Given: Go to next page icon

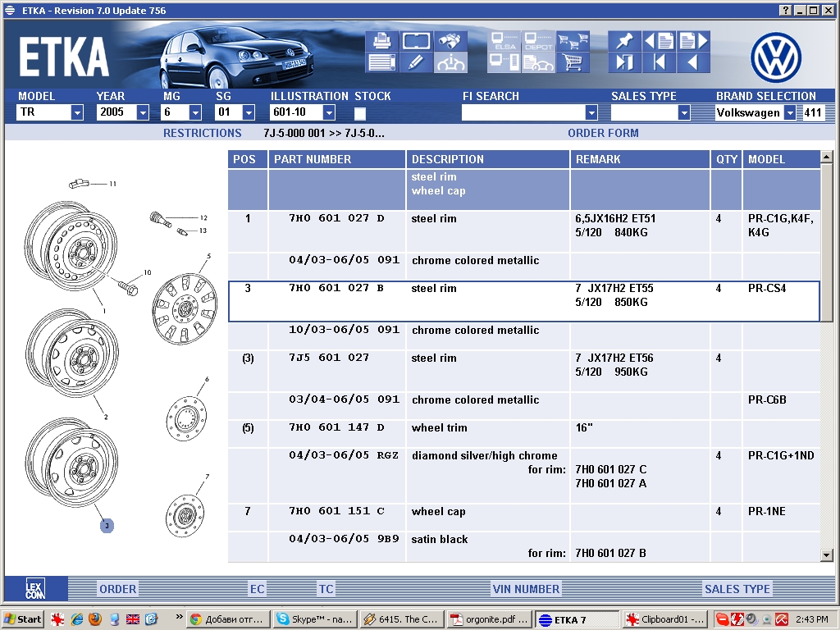Looking at the screenshot, I should pyautogui.click(x=692, y=41).
